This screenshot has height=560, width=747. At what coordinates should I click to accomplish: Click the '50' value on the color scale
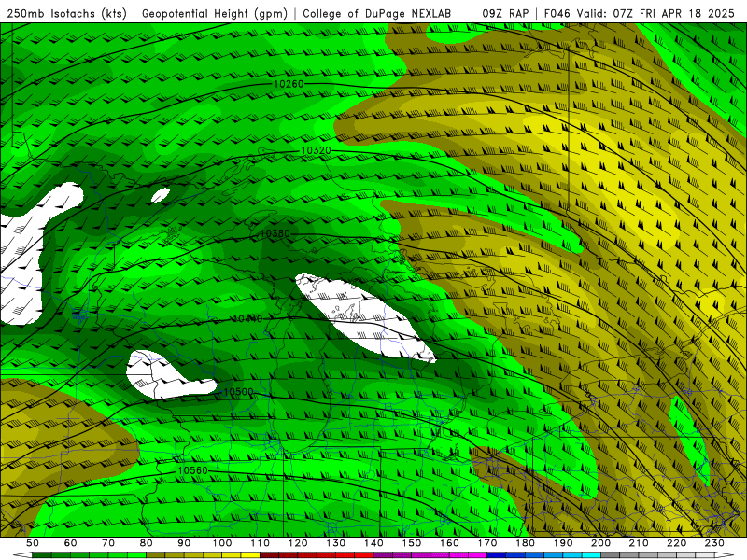click(33, 543)
